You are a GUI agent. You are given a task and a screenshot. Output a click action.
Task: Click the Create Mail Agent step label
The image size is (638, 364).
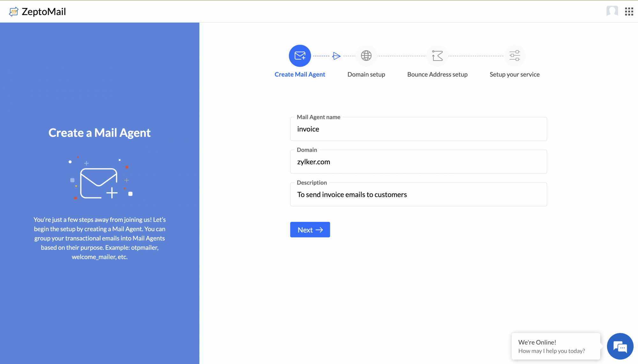[300, 75]
